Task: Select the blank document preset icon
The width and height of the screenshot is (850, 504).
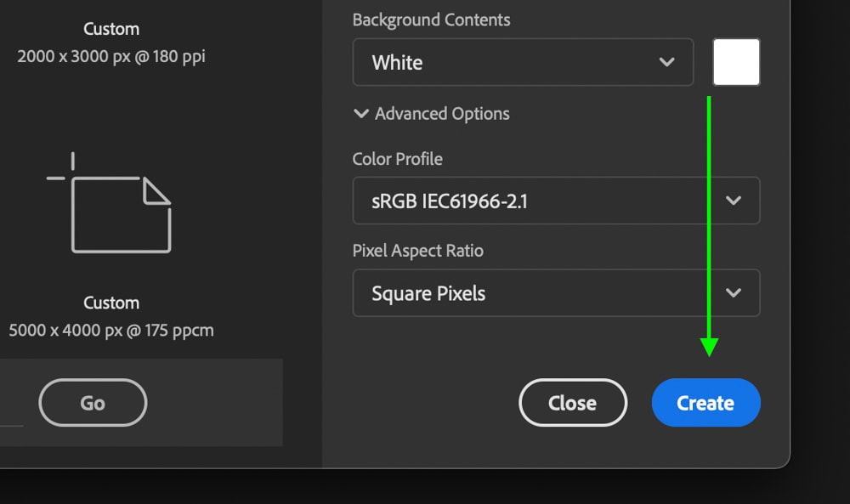Action: click(109, 202)
